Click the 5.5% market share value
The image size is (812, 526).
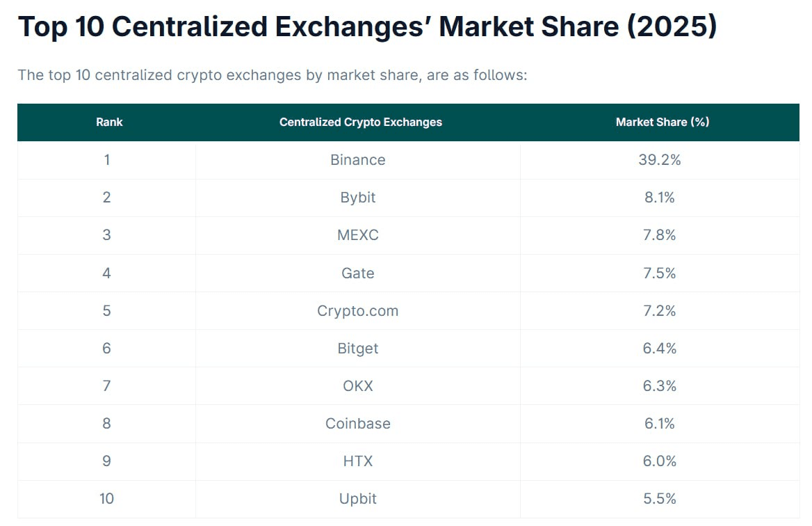(659, 498)
